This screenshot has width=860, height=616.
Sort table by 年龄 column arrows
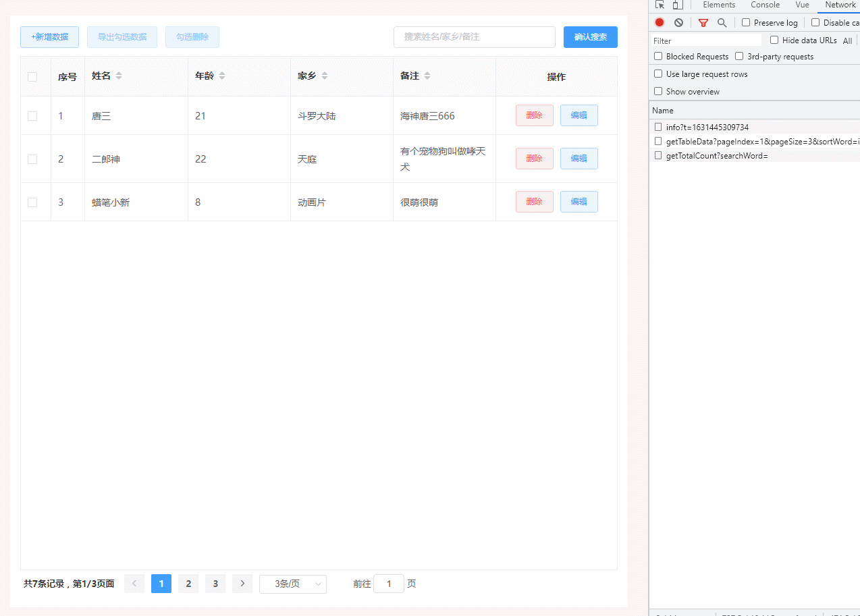(222, 76)
